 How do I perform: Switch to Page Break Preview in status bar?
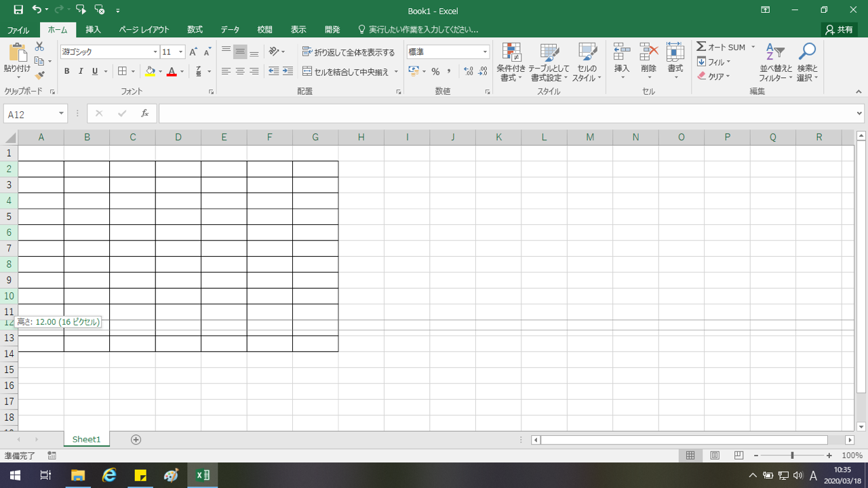pos(739,455)
